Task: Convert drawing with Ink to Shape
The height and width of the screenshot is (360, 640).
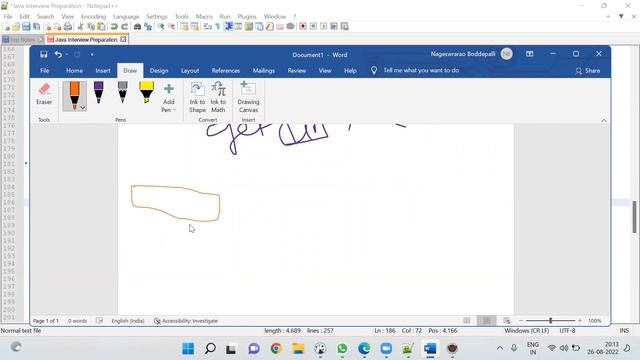Action: tap(197, 97)
